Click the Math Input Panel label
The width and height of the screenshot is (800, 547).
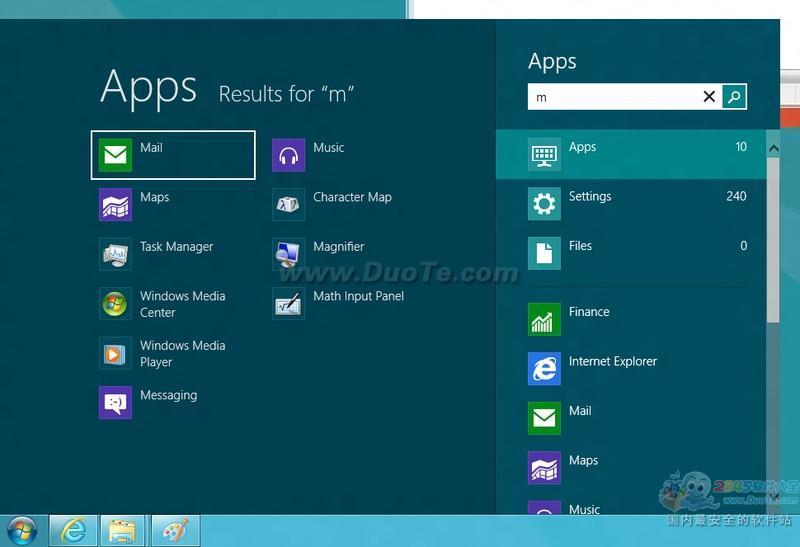coord(359,296)
